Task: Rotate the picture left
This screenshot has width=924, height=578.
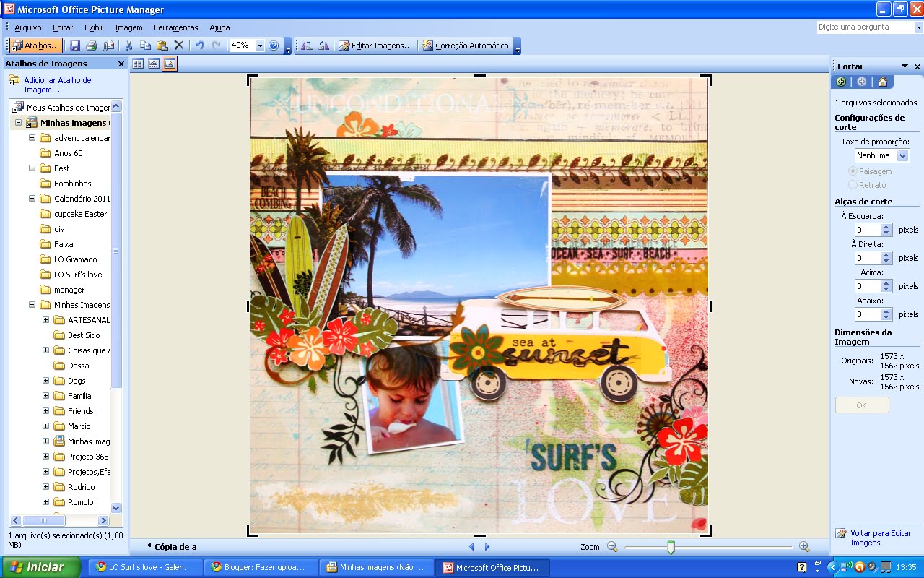Action: pos(307,46)
